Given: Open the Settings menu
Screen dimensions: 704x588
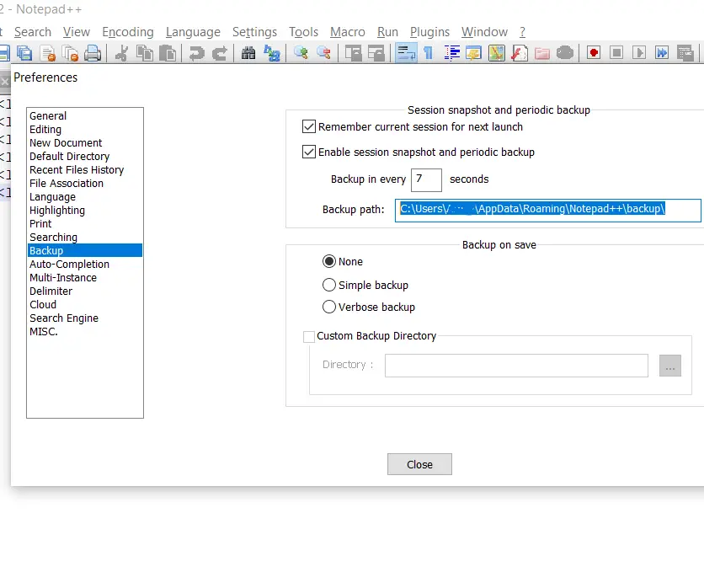Looking at the screenshot, I should pos(254,32).
